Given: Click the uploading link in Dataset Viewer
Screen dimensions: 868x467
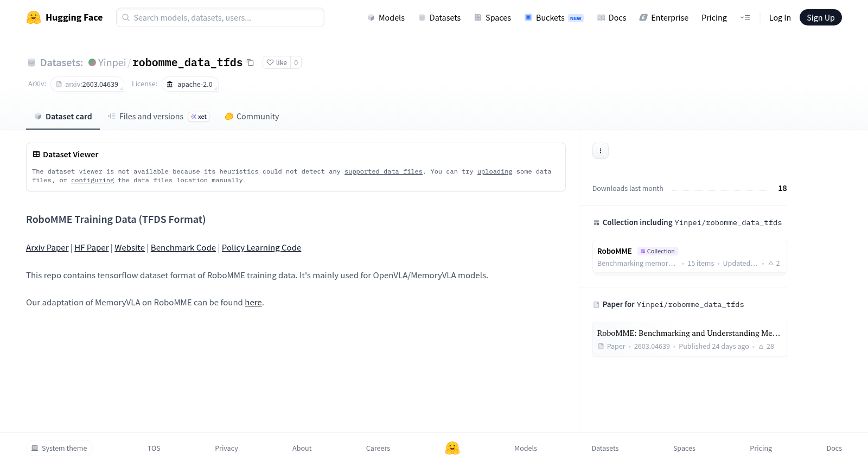Looking at the screenshot, I should tap(495, 171).
